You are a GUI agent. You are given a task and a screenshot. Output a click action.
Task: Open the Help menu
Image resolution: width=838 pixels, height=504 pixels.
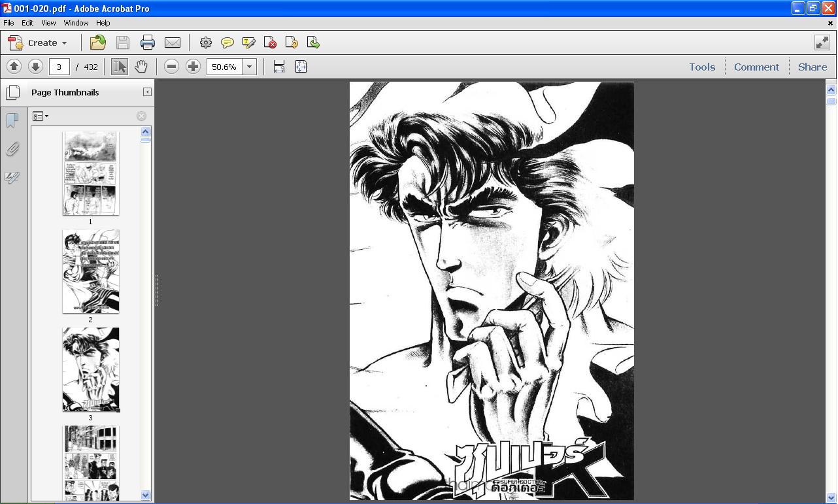coord(103,23)
